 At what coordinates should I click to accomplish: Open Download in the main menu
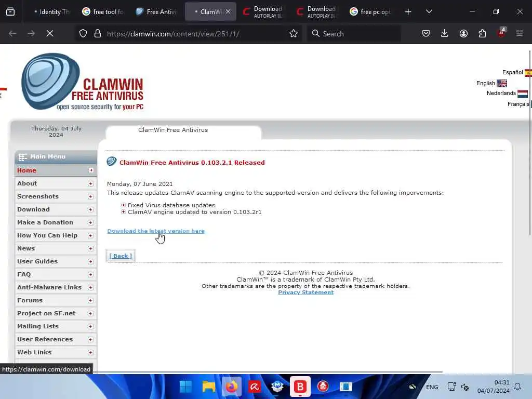click(x=56, y=209)
